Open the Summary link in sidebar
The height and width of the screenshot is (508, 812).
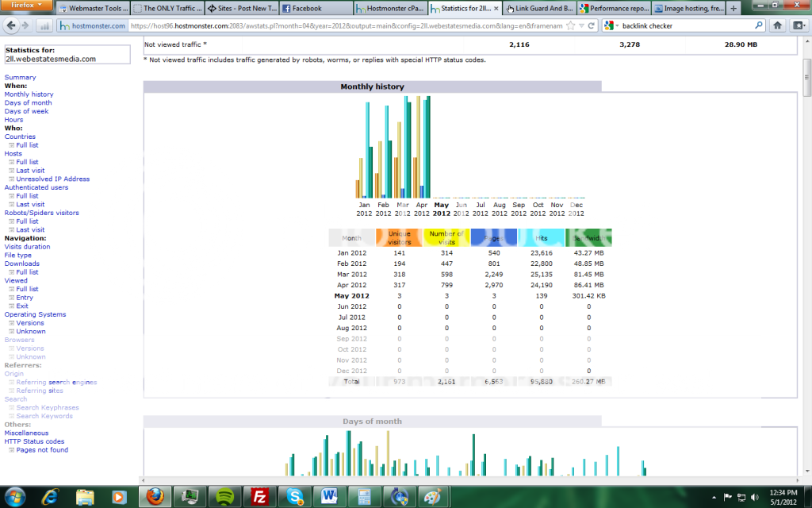pos(20,77)
